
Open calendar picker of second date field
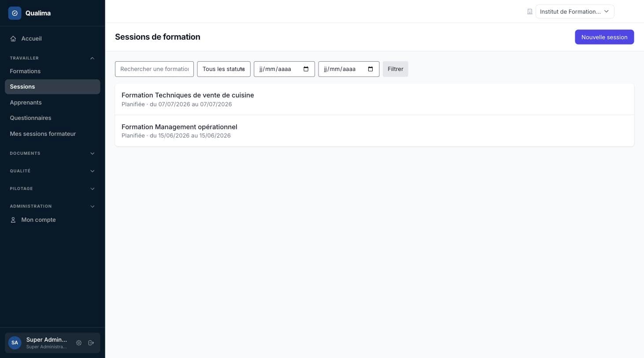[x=370, y=69]
